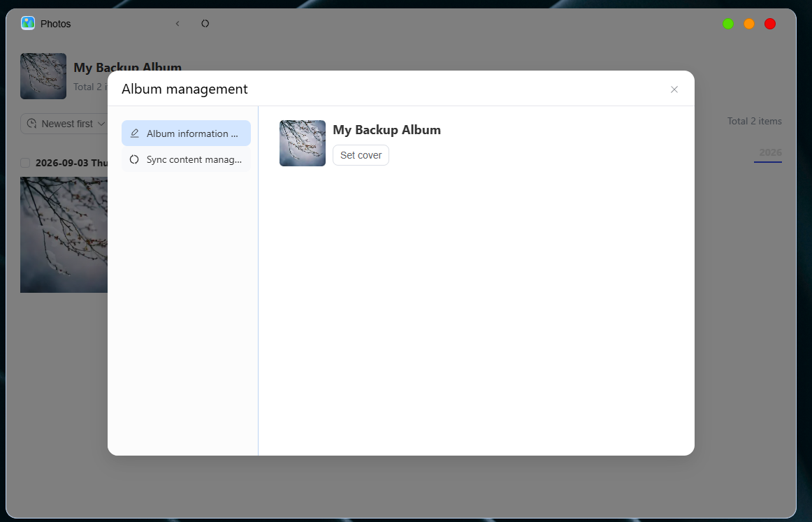Open the Album information tab
The height and width of the screenshot is (522, 812).
coord(186,133)
